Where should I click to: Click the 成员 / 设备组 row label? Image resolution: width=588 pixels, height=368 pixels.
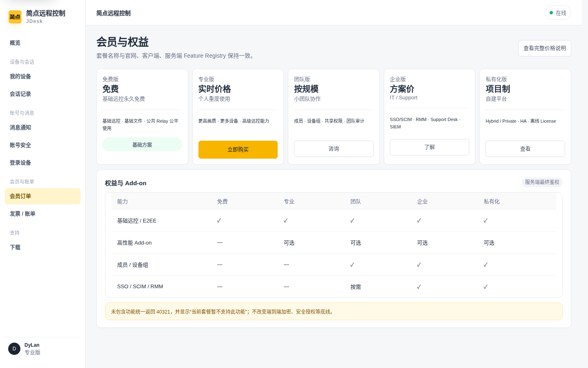[x=133, y=265]
